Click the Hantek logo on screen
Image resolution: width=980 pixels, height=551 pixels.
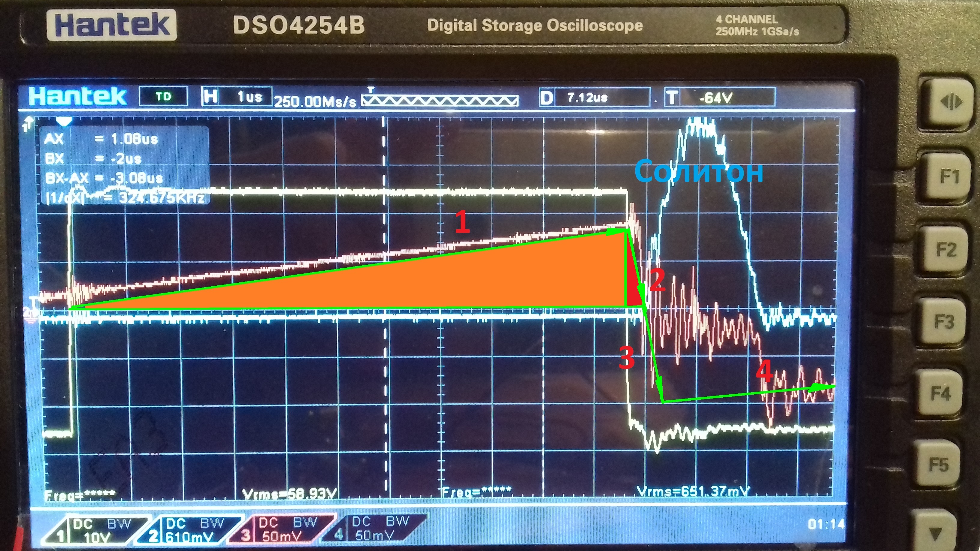pyautogui.click(x=77, y=96)
